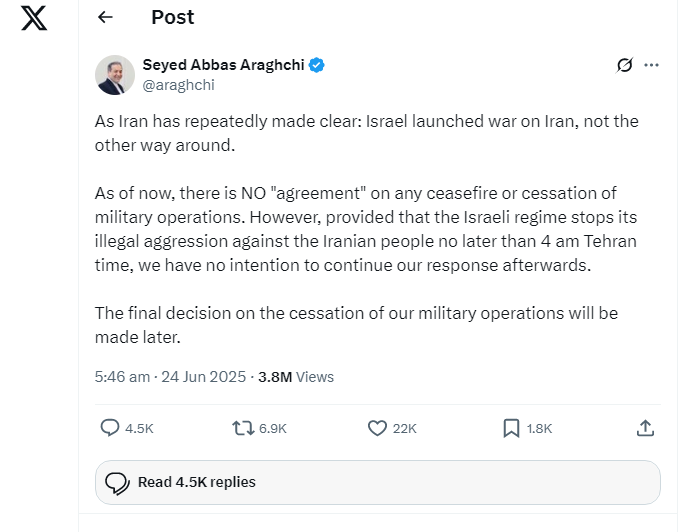Viewport: 693px width, 532px height.
Task: Click the Post heading title
Action: tap(172, 17)
